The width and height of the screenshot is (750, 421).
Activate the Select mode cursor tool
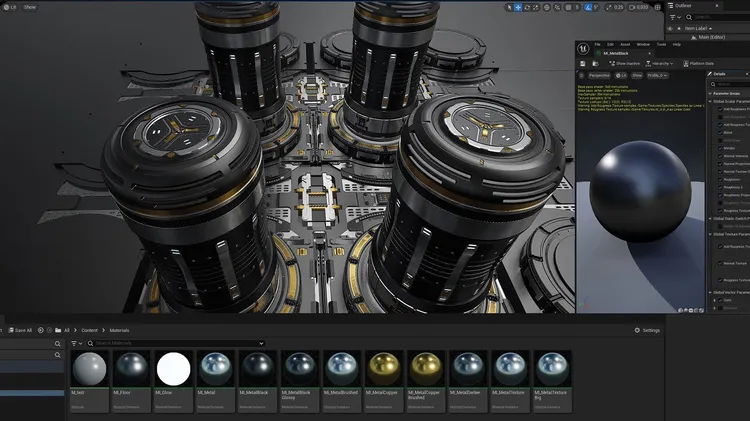coord(508,7)
